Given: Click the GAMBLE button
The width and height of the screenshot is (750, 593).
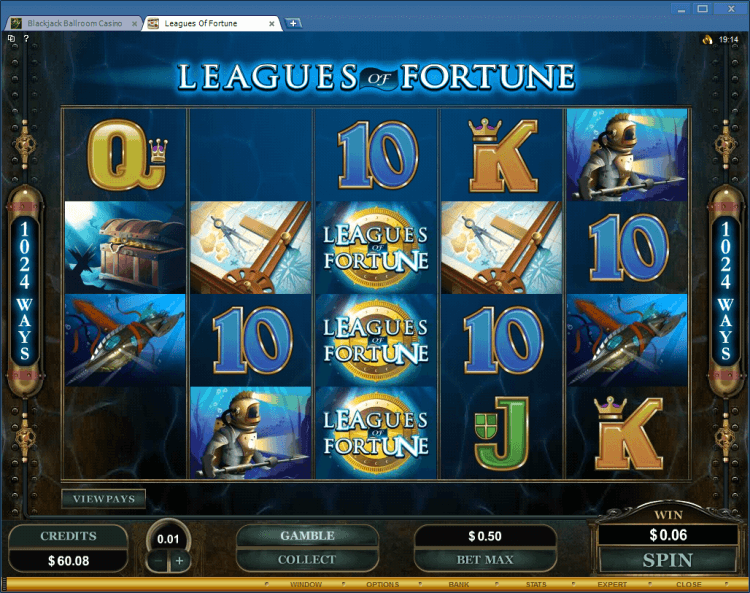Looking at the screenshot, I should pos(307,536).
